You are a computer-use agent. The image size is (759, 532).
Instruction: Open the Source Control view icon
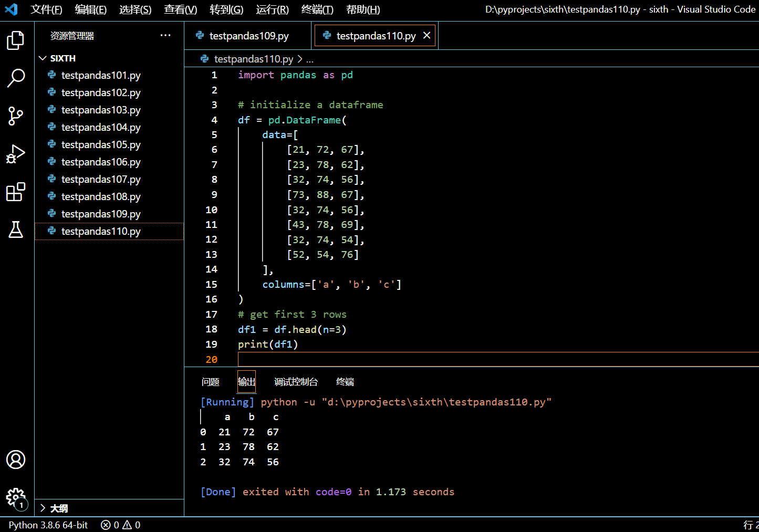click(16, 116)
